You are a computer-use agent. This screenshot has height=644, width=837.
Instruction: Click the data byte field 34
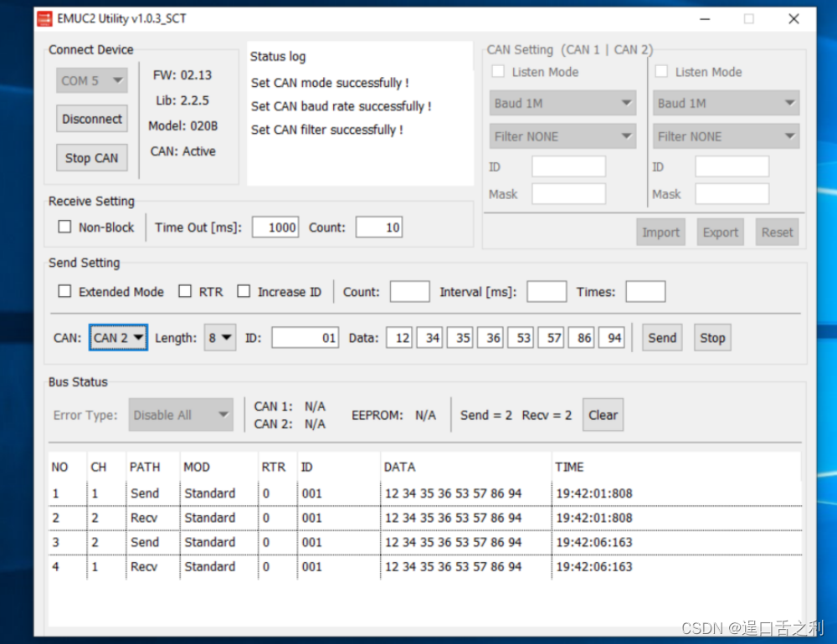point(429,338)
